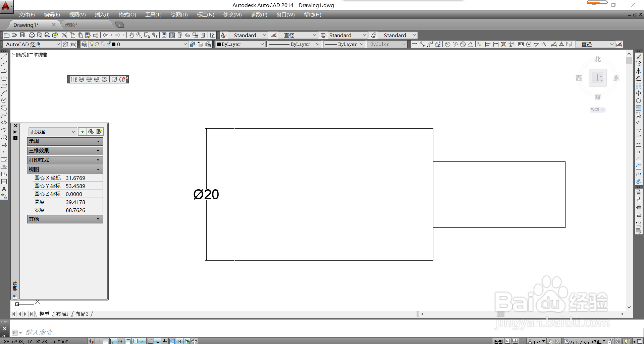Click the Plot printer icon

(32, 35)
